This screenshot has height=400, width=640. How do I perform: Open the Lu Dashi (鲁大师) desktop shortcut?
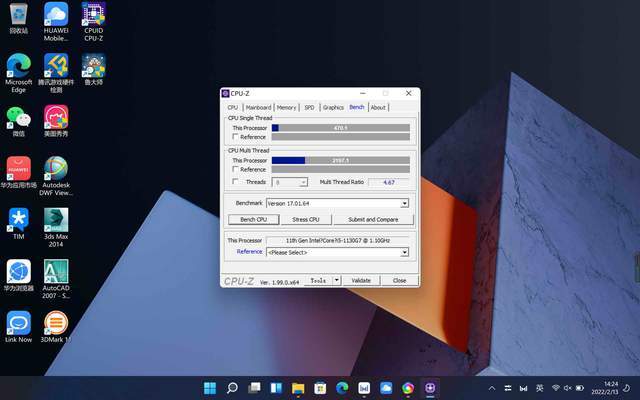pyautogui.click(x=93, y=70)
